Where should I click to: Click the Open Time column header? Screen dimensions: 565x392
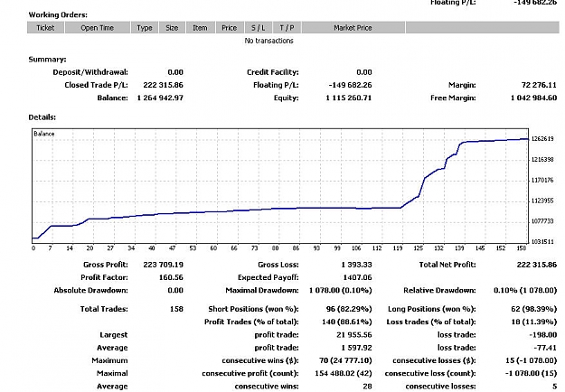(98, 28)
